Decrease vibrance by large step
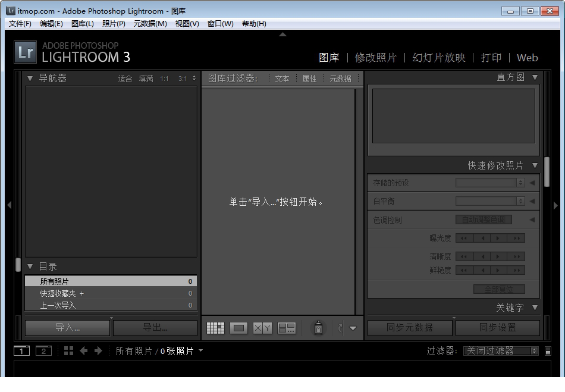Image resolution: width=565 pixels, height=392 pixels. point(464,270)
